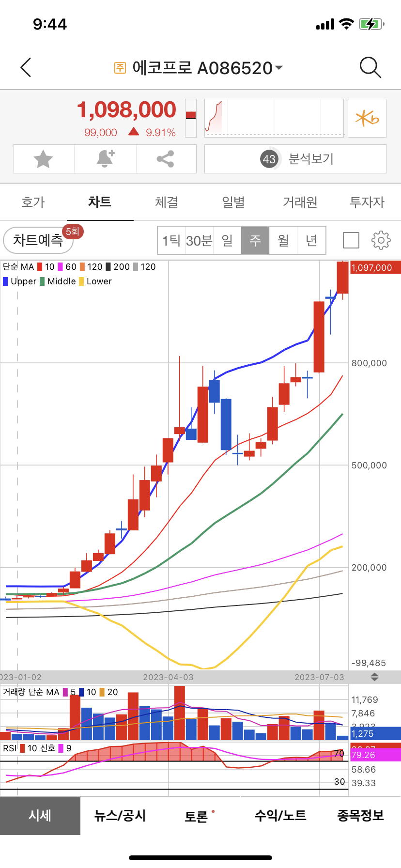Select the 30분 chart interval
This screenshot has height=868, width=401.
coord(199,240)
